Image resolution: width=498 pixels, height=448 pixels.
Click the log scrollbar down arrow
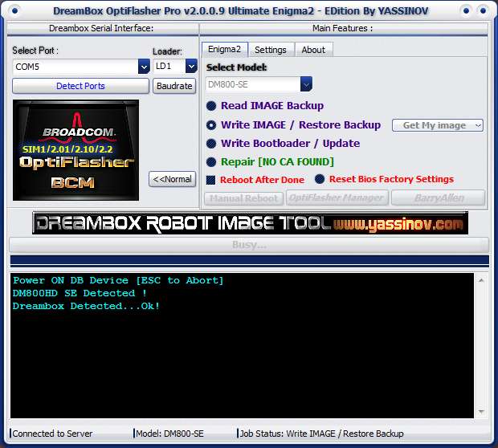[x=481, y=412]
